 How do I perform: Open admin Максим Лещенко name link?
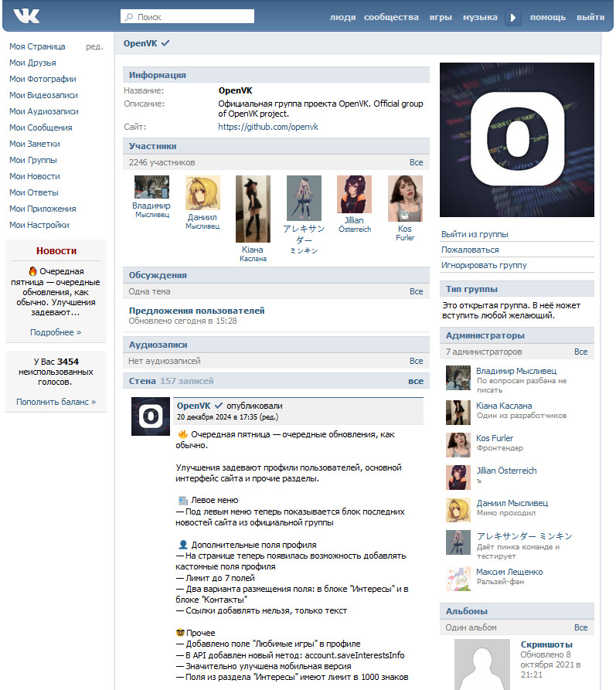tap(509, 572)
